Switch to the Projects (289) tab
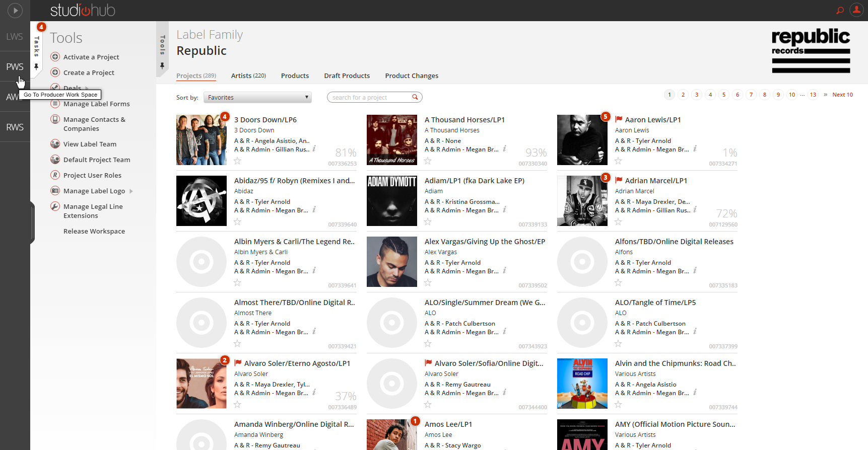 click(x=196, y=76)
